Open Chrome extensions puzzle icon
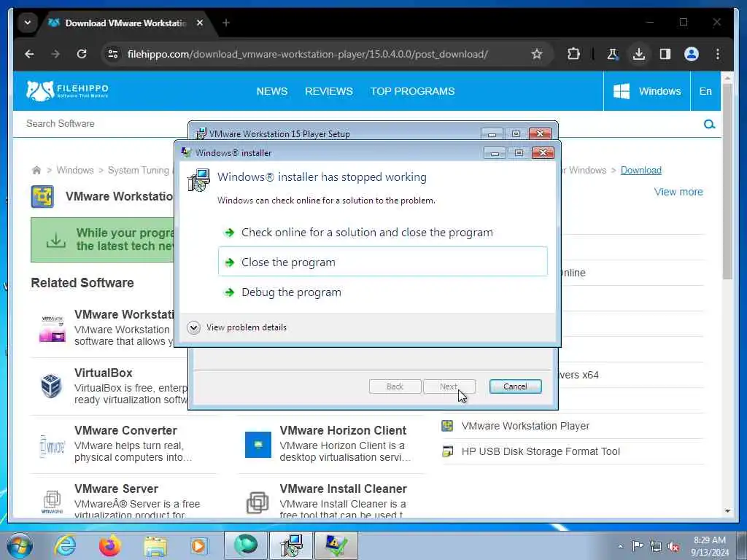747x560 pixels. (573, 54)
